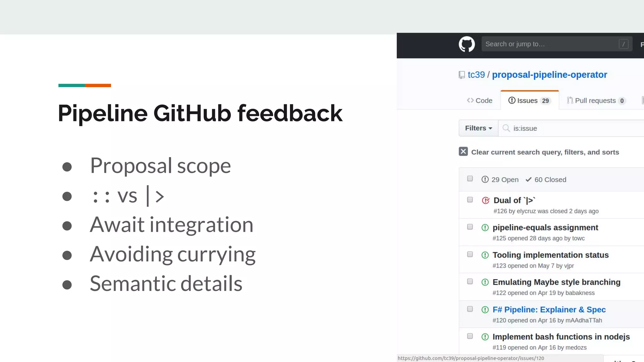Open the GitHub octocat home logo
Image resolution: width=644 pixels, height=362 pixels.
[467, 44]
